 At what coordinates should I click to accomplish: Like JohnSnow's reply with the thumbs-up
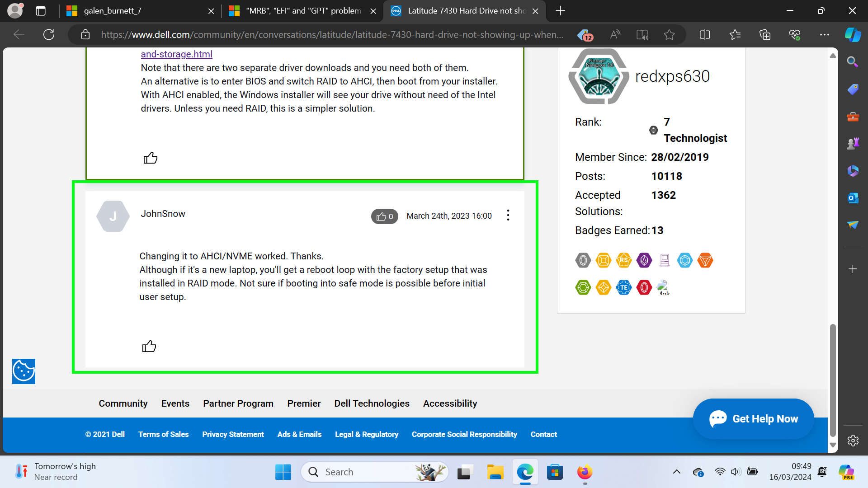[x=149, y=346]
